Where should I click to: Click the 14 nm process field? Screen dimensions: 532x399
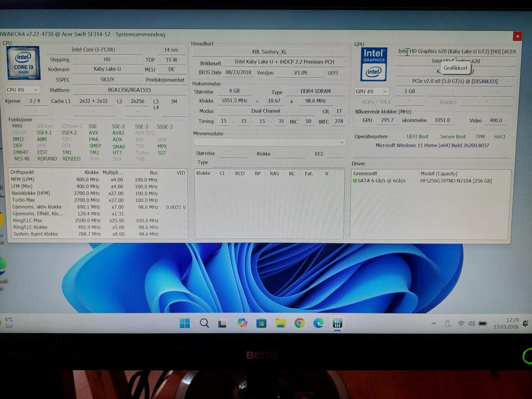(171, 49)
